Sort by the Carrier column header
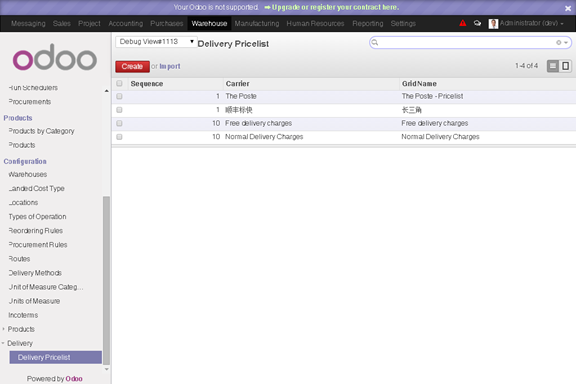The height and width of the screenshot is (384, 576). click(238, 84)
